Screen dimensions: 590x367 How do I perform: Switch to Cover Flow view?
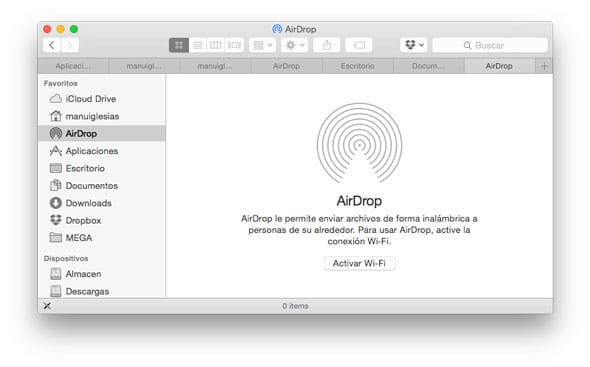[x=234, y=45]
